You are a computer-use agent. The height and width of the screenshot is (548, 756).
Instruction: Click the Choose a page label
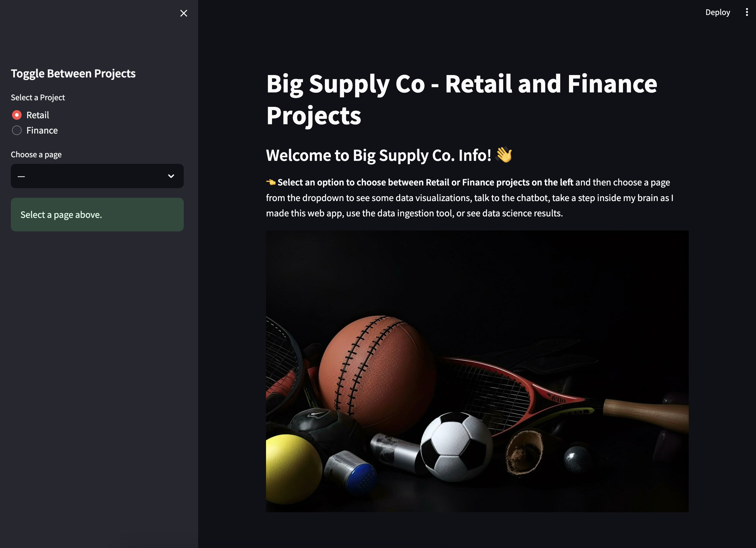pyautogui.click(x=36, y=155)
